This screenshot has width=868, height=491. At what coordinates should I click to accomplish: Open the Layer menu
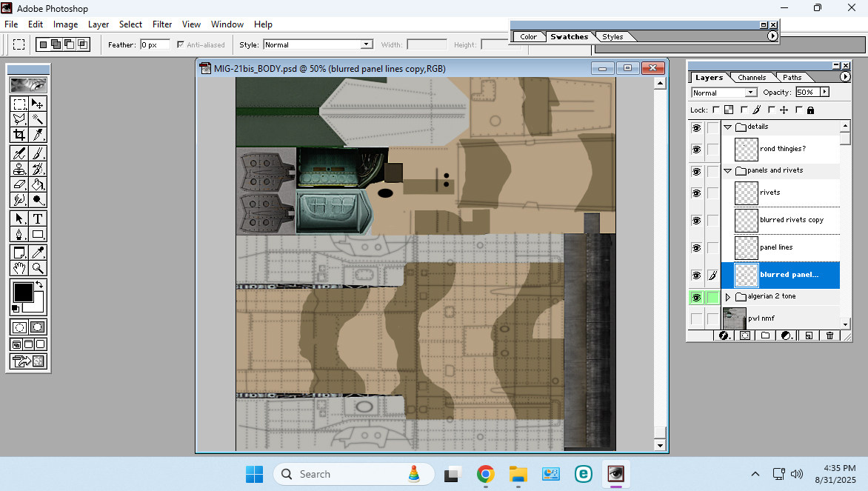pyautogui.click(x=99, y=24)
